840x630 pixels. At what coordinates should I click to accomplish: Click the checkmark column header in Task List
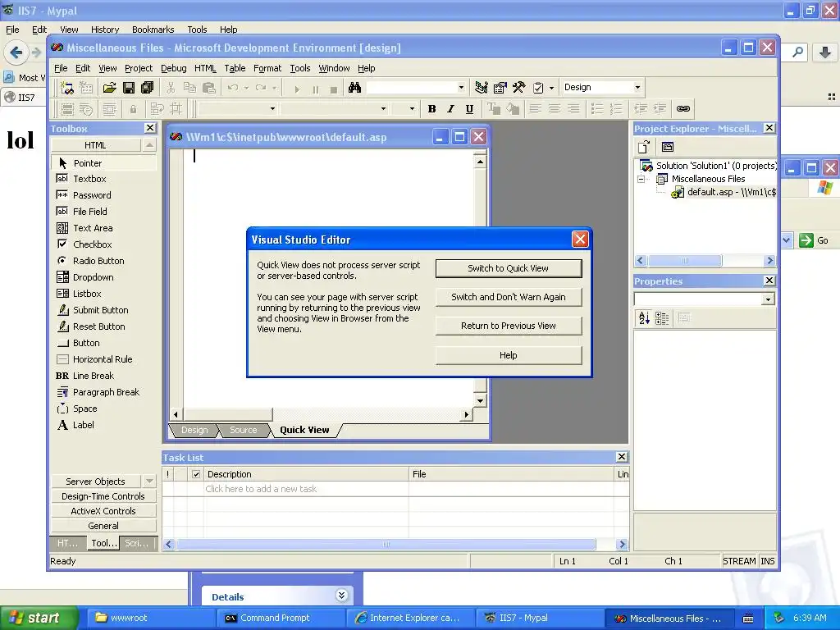[196, 474]
